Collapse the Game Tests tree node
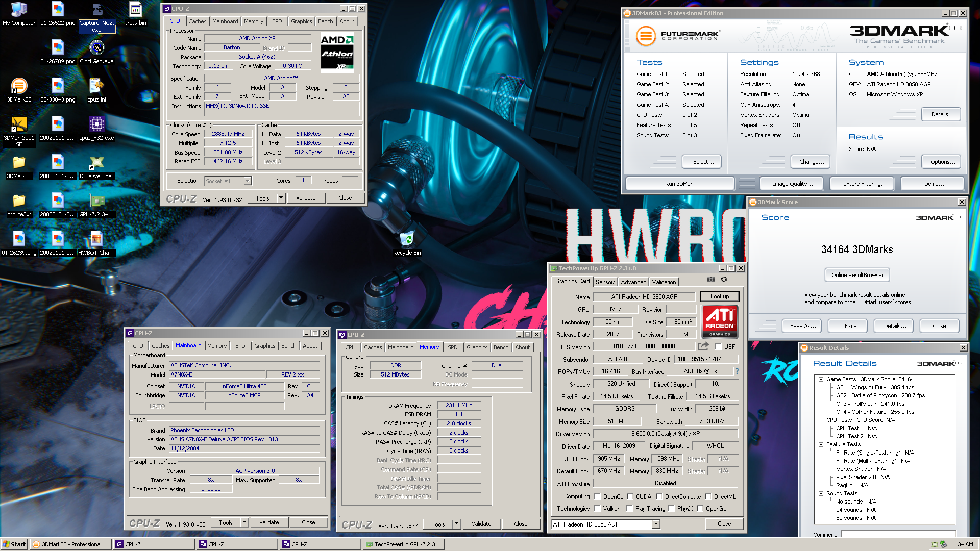The width and height of the screenshot is (980, 551). pyautogui.click(x=821, y=379)
